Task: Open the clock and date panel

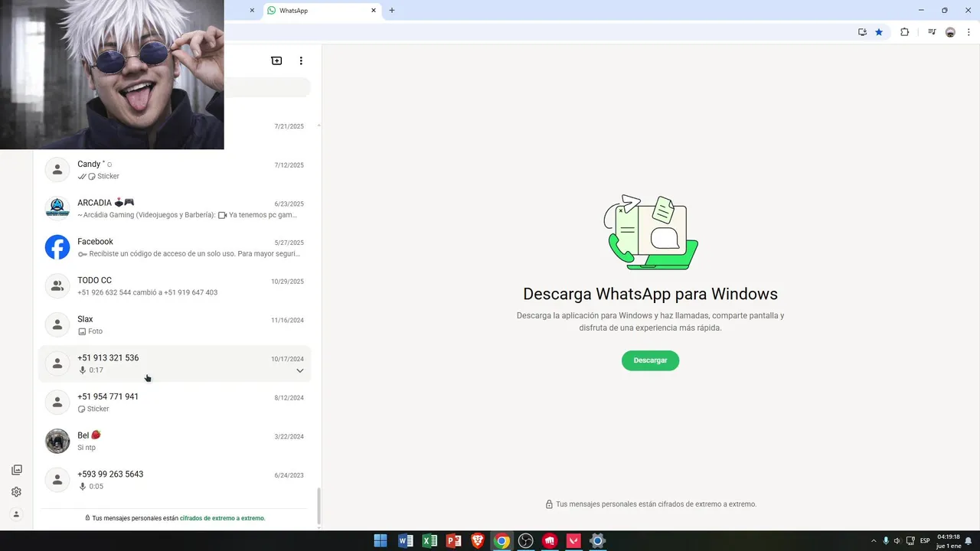Action: coord(949,541)
